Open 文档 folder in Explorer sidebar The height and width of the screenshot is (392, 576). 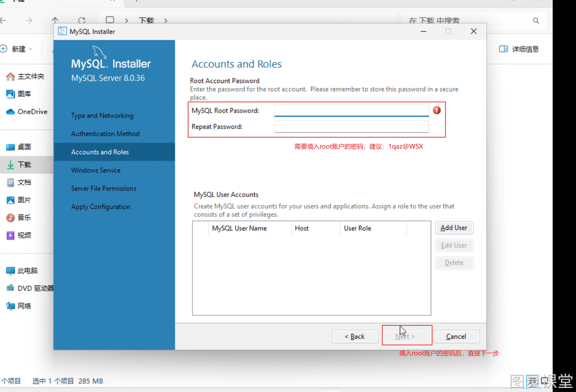(x=19, y=182)
